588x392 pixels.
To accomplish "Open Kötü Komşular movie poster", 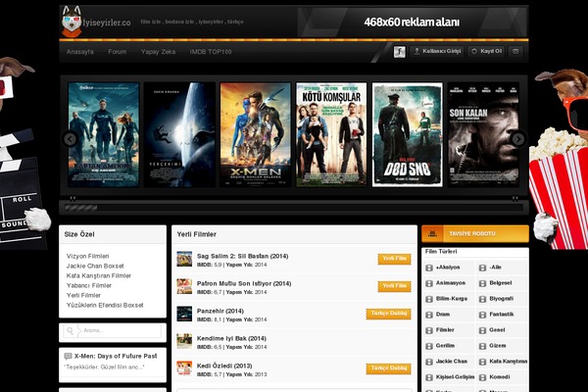I will (331, 134).
